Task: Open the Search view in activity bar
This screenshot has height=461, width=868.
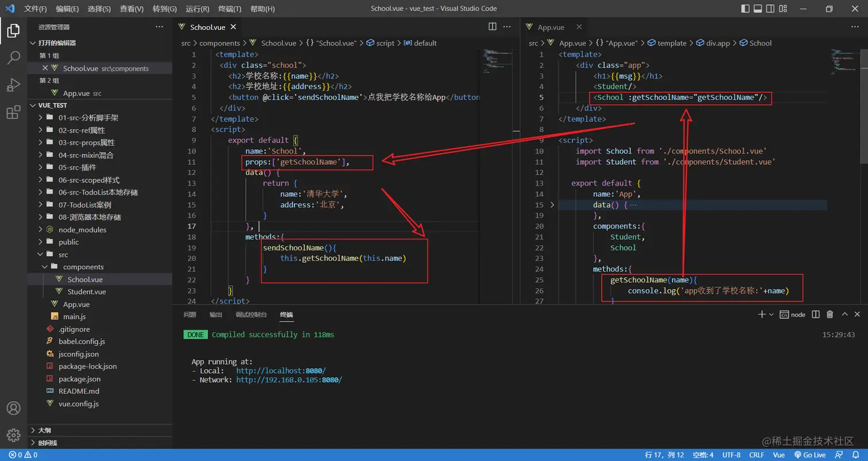Action: (13, 57)
